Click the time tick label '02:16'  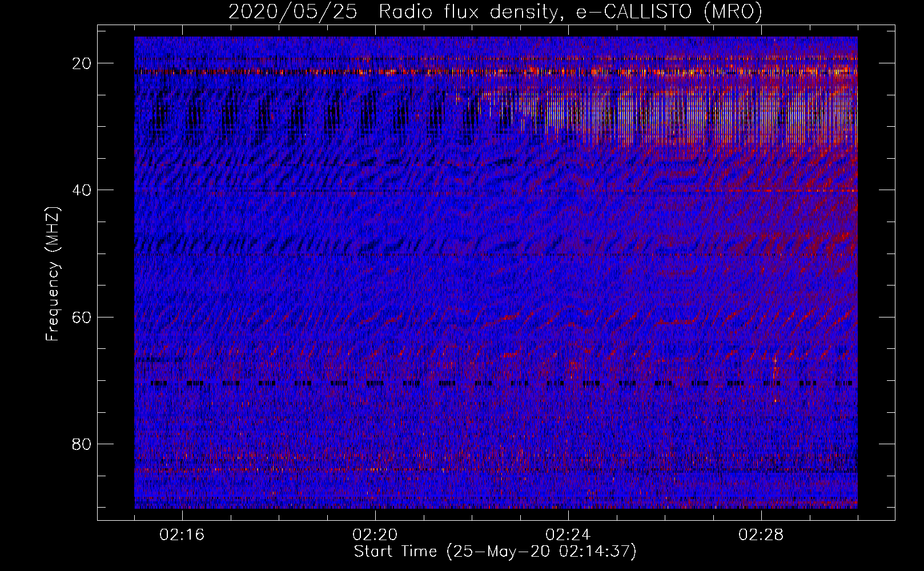(182, 535)
